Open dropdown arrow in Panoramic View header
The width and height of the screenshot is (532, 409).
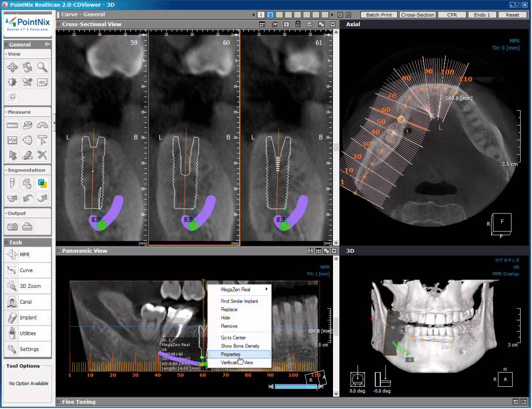[334, 251]
